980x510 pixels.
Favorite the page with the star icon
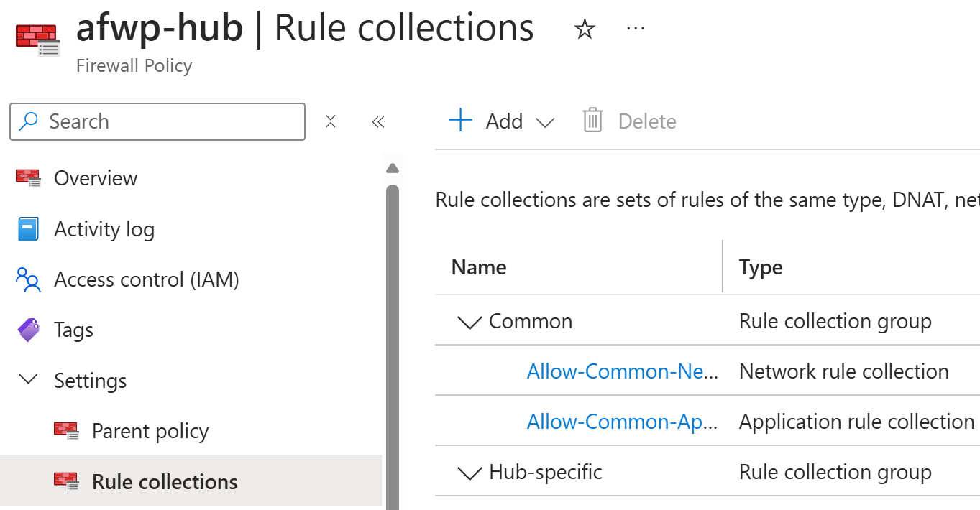click(x=585, y=29)
